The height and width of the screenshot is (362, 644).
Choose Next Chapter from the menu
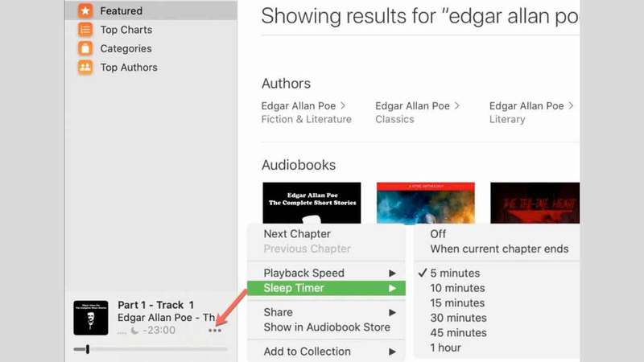(x=297, y=234)
